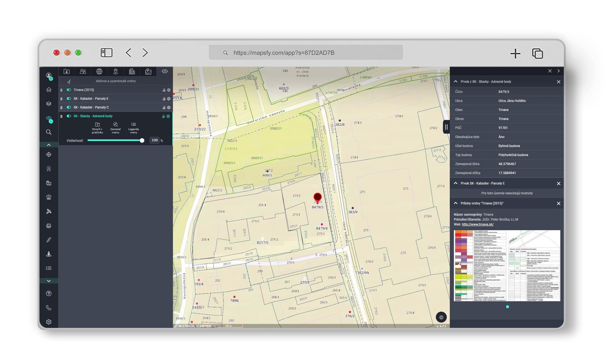
Task: Expand info panel with right chevron
Action: 558,71
